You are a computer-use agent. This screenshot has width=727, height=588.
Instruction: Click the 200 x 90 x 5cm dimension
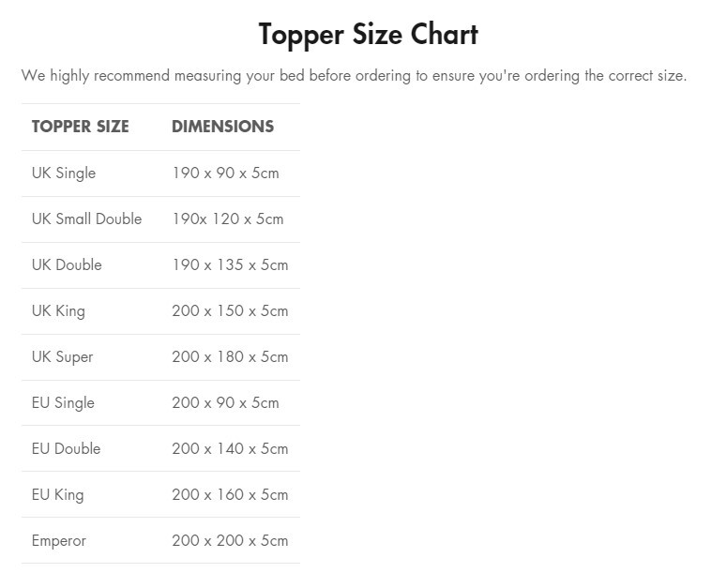[x=225, y=403]
